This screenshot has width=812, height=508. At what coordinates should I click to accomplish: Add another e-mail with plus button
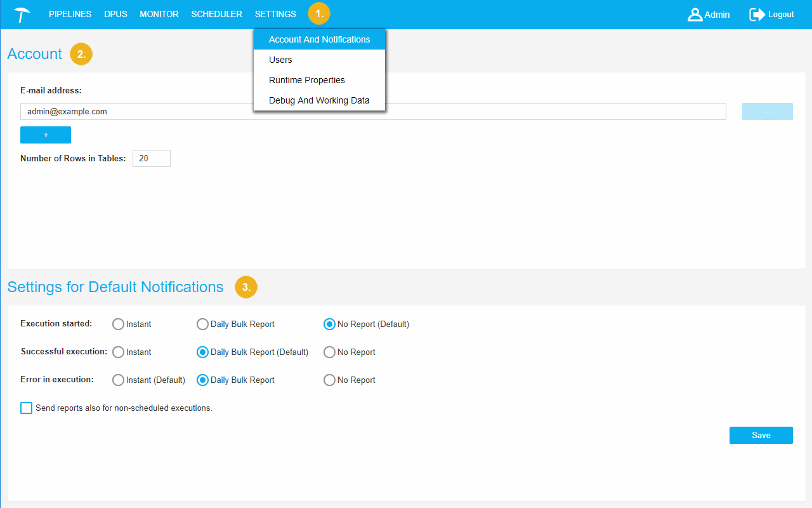[46, 135]
